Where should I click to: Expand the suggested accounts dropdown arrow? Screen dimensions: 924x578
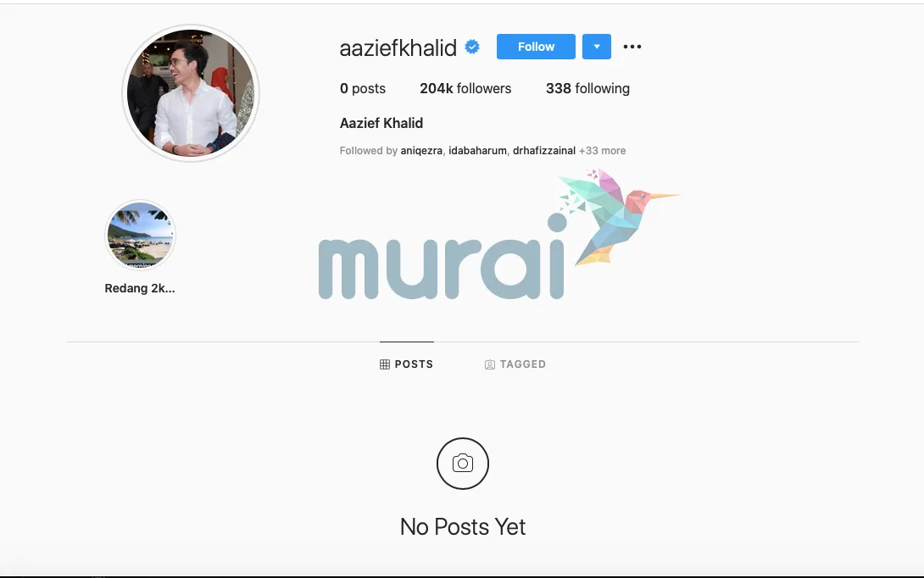point(596,47)
